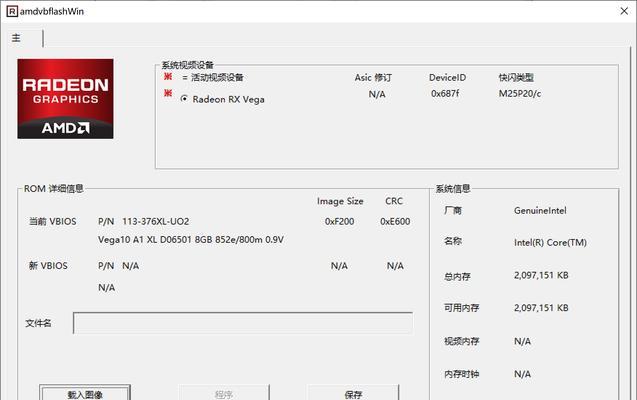This screenshot has height=400, width=637.
Task: Click the 保存 button
Action: (353, 393)
